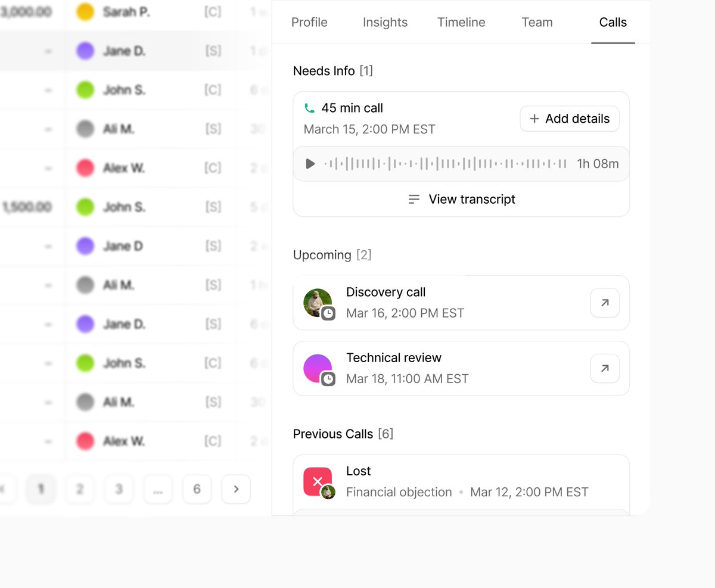Click the 1,500.00 amount cell

point(28,207)
